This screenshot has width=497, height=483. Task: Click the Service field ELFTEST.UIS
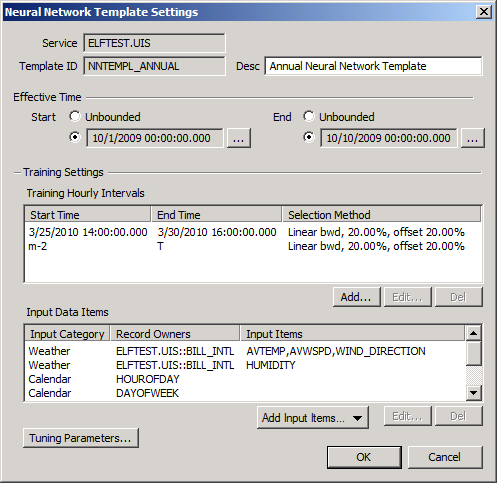coord(154,43)
